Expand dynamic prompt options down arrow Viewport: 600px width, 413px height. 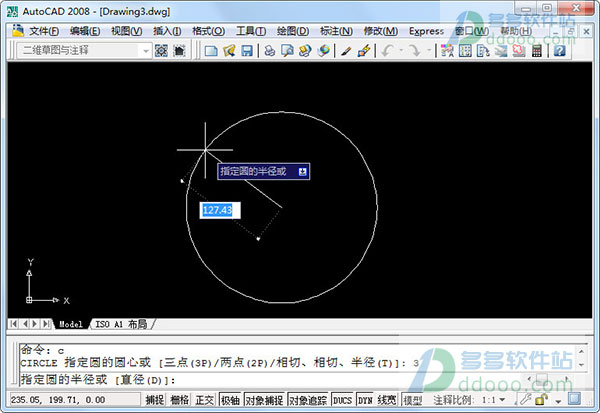[x=302, y=171]
